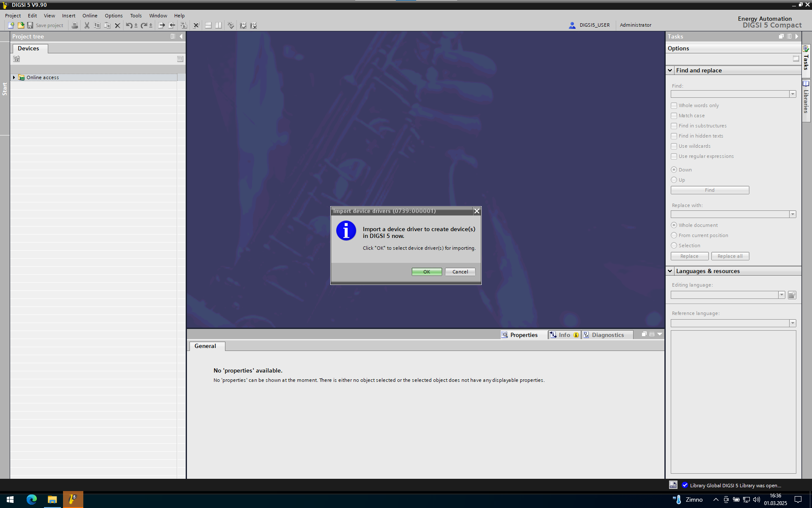
Task: Click the Find button
Action: [710, 190]
